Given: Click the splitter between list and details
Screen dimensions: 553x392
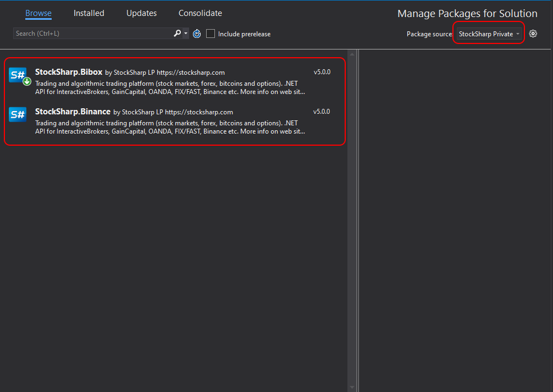Looking at the screenshot, I should pyautogui.click(x=358, y=220).
